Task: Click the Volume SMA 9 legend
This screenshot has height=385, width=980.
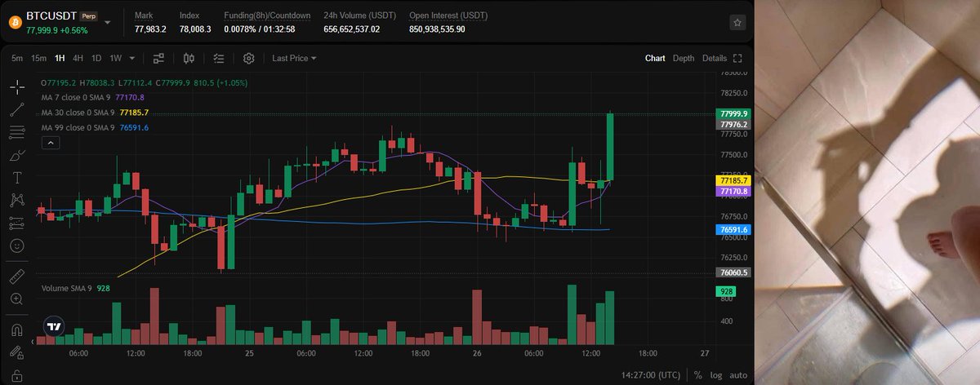Action: pos(75,288)
